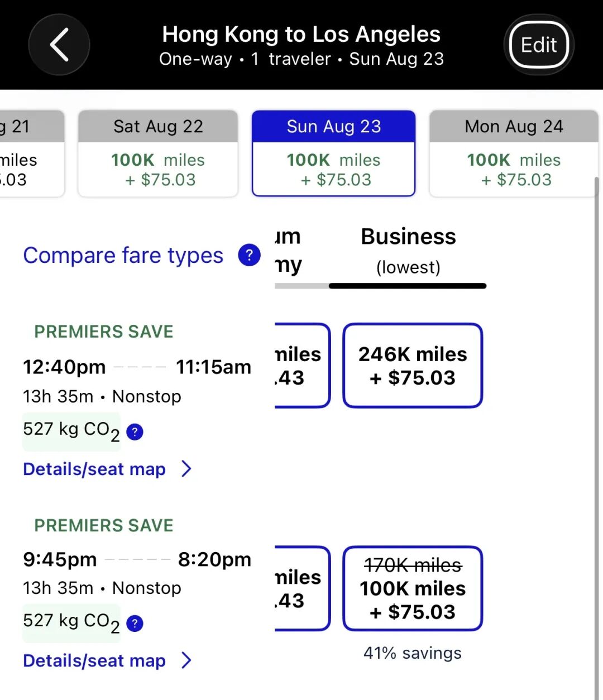This screenshot has height=700, width=603.
Task: Switch to Business (lowest) cabin tab
Action: [408, 251]
